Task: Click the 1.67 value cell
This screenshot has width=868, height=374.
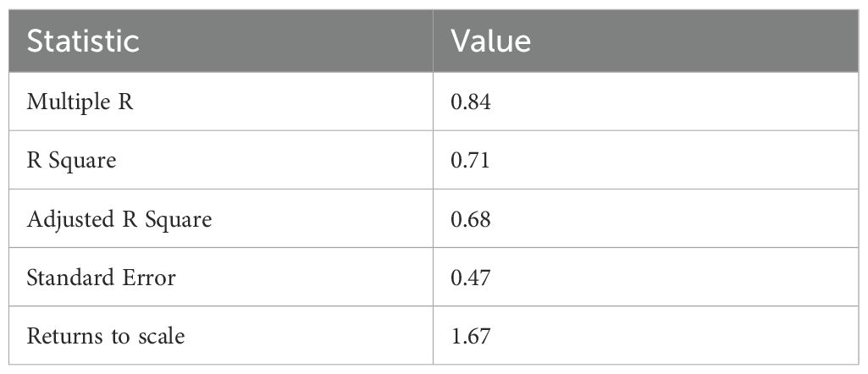Action: pos(472,336)
